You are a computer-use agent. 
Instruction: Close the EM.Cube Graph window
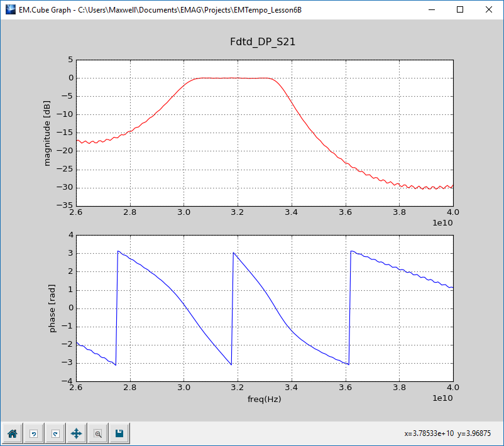[489, 9]
